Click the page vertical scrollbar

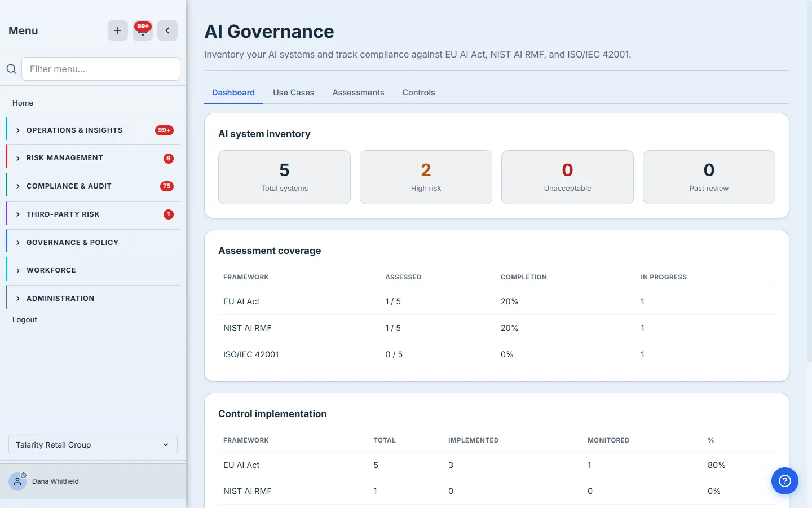tap(810, 181)
